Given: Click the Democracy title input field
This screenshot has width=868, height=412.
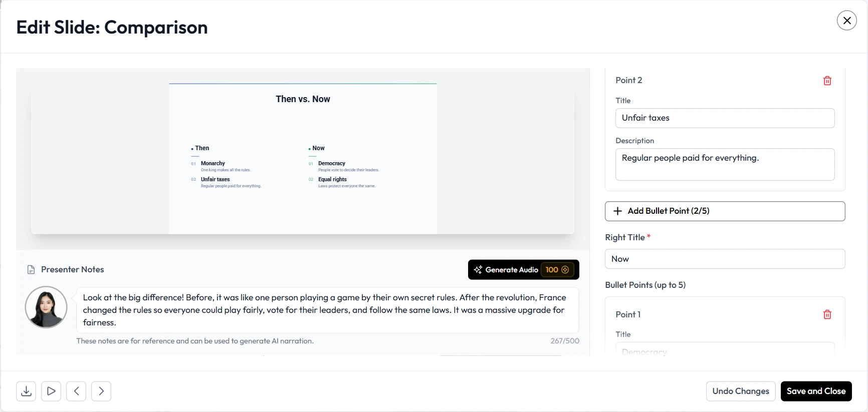Looking at the screenshot, I should (725, 349).
